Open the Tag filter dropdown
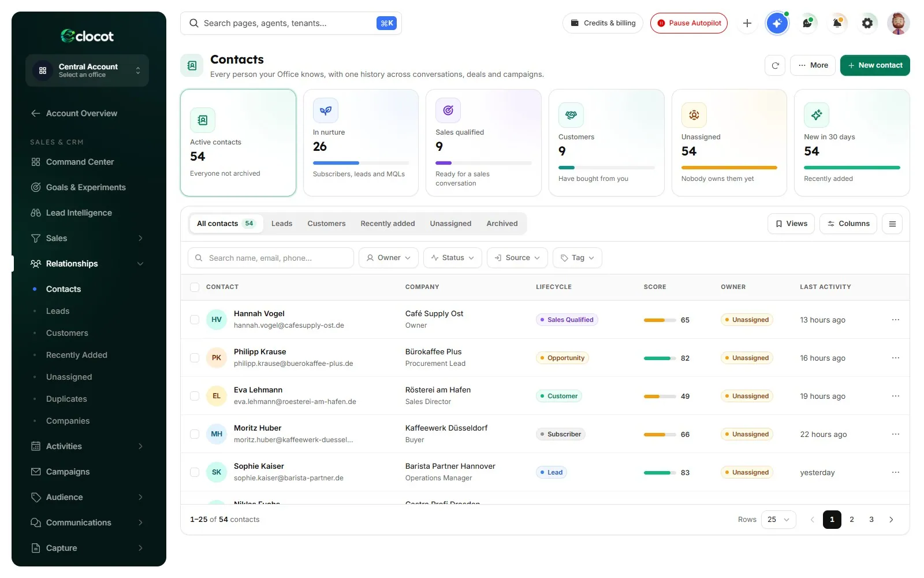Image resolution: width=924 pixels, height=578 pixels. (577, 258)
